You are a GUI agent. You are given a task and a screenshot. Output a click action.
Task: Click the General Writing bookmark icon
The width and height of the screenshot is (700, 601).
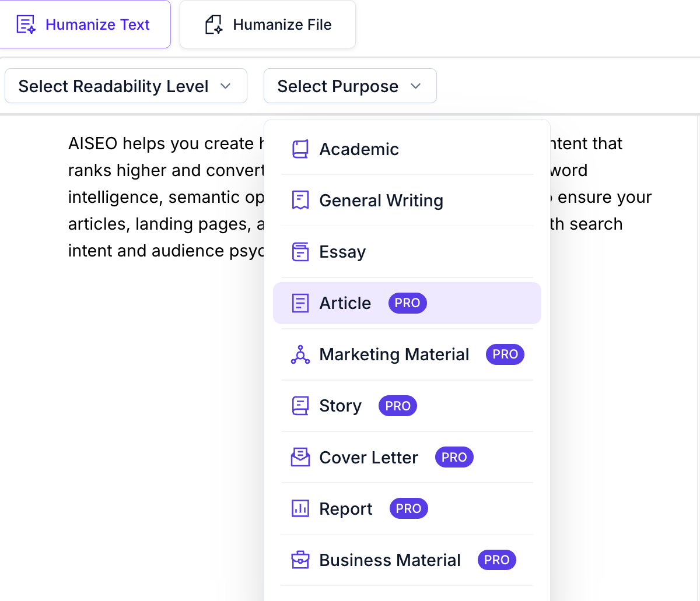300,201
